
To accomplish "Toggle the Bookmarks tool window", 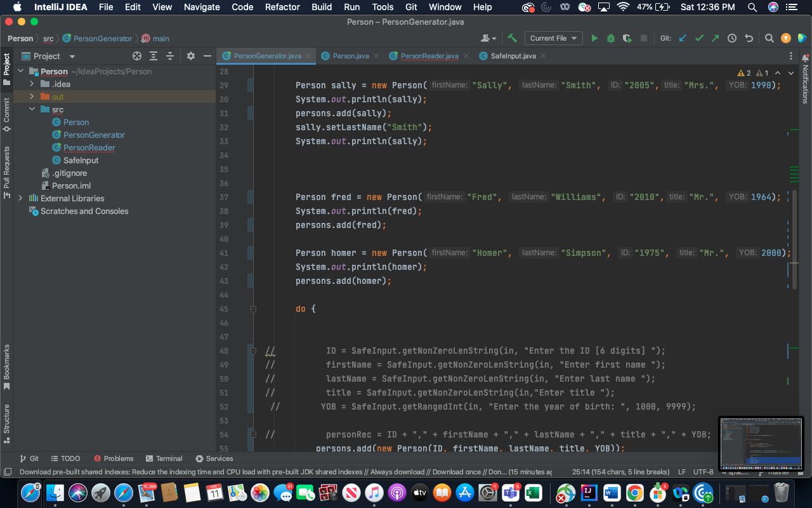I will coord(6,367).
